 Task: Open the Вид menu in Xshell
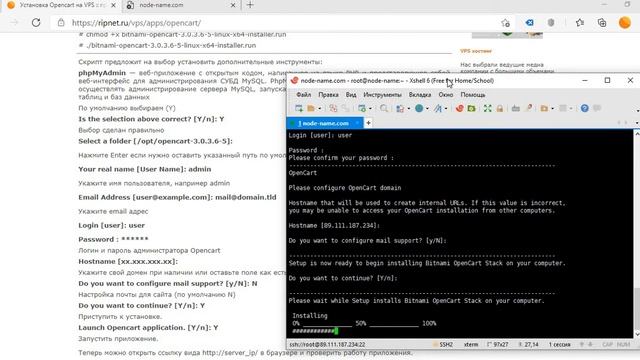351,95
